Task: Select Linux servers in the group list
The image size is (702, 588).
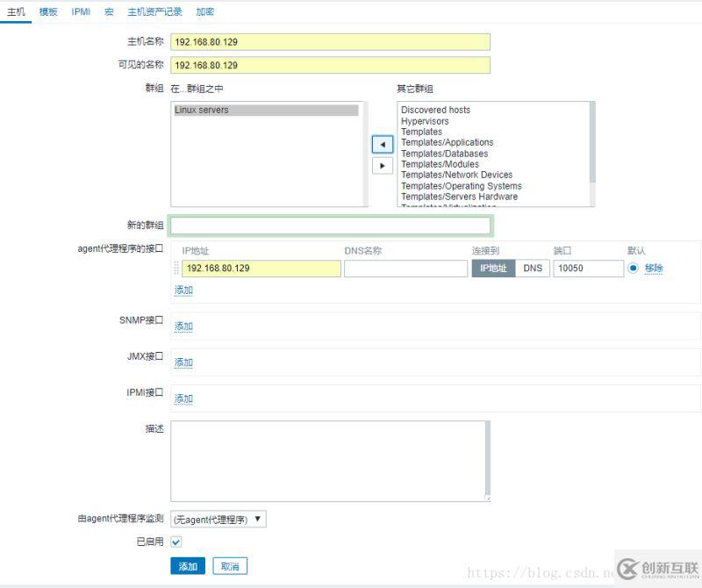Action: [x=267, y=110]
